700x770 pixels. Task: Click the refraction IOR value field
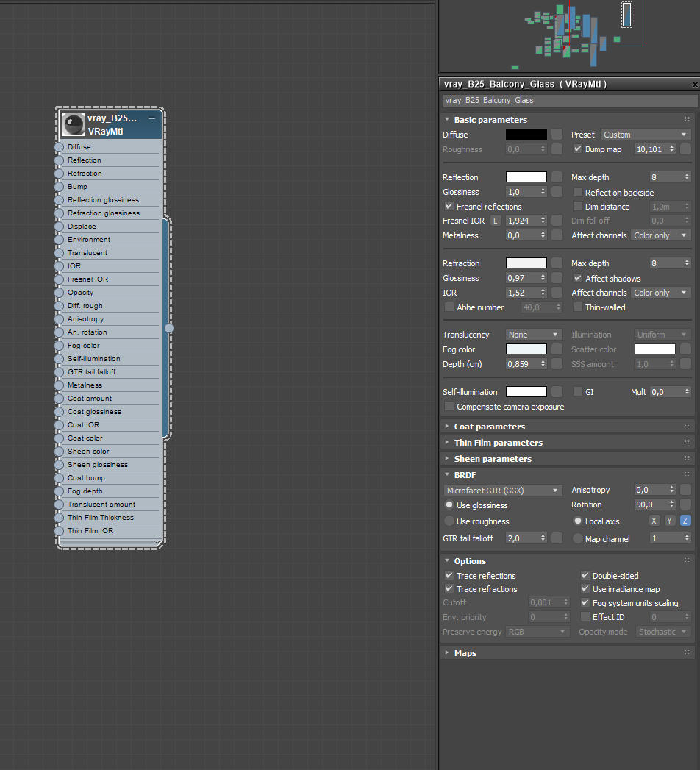522,293
